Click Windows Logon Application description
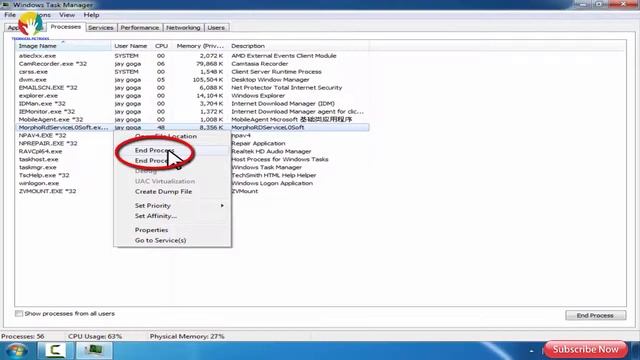640x360 pixels. 272,183
